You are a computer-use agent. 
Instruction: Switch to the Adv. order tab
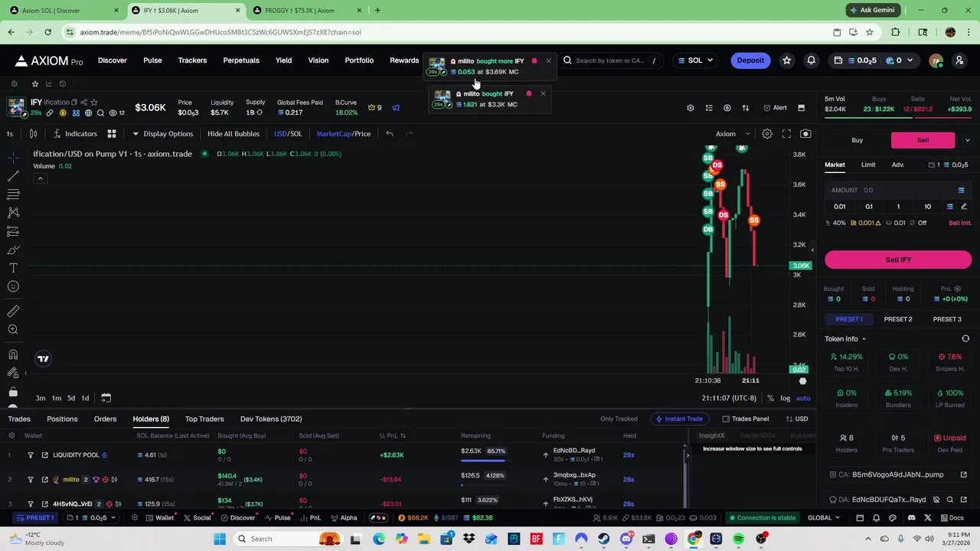(x=898, y=165)
